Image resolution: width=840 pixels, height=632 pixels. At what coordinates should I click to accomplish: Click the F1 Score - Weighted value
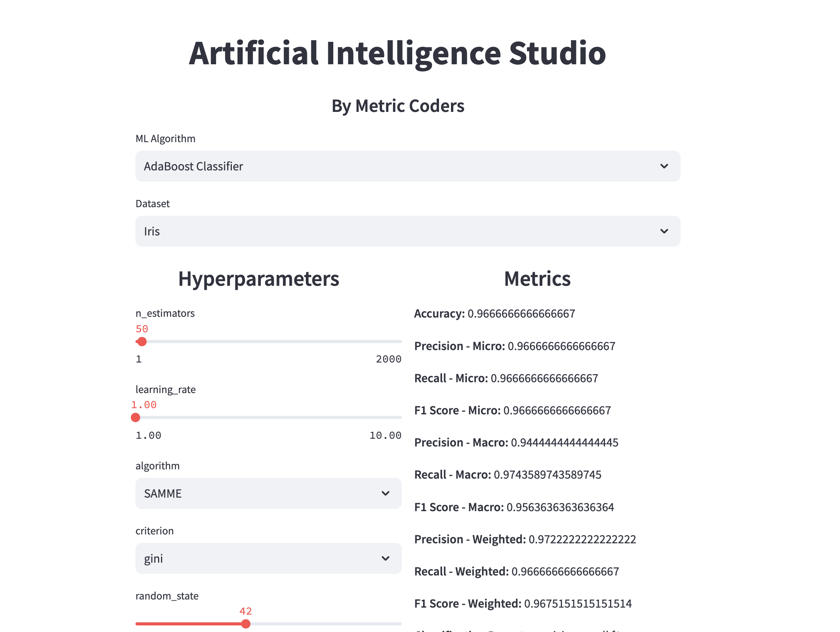(x=578, y=604)
